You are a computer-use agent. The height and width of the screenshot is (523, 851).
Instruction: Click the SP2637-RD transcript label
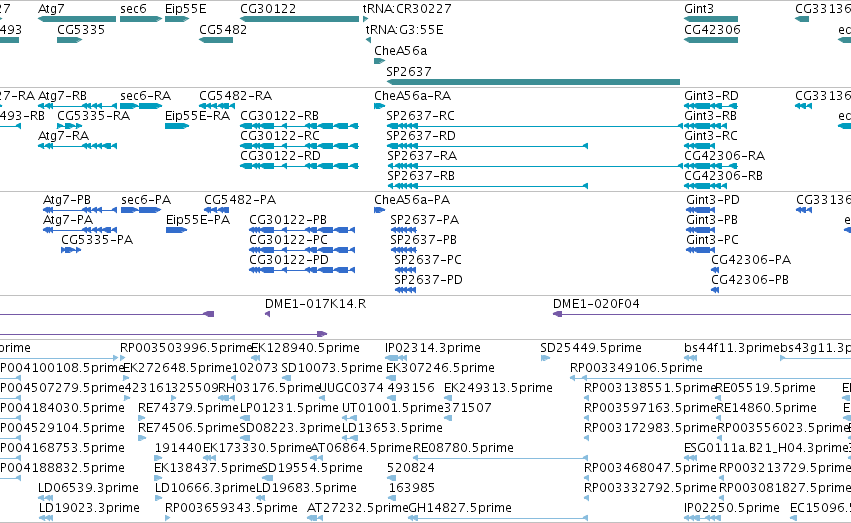pos(421,136)
